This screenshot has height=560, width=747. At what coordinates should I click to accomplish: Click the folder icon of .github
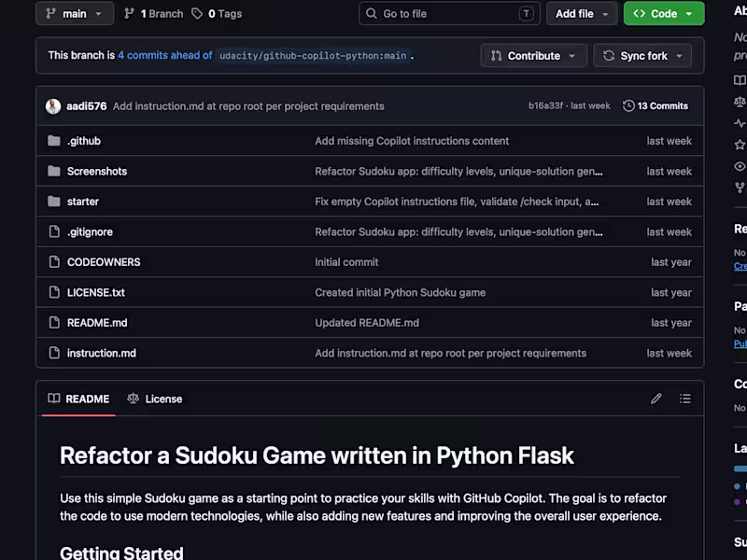pyautogui.click(x=54, y=141)
